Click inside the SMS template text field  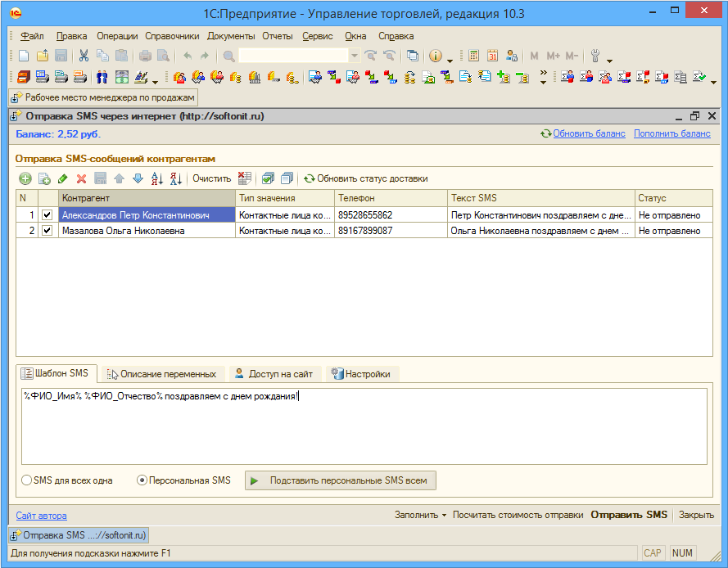pos(364,426)
